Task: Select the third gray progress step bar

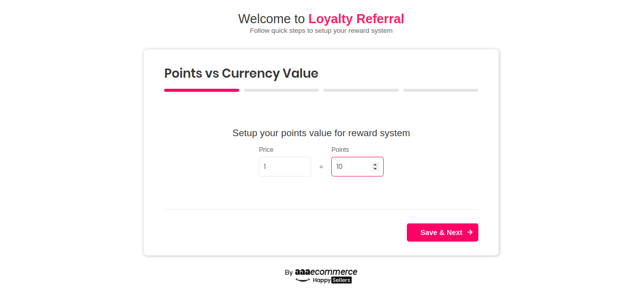Action: 361,90
